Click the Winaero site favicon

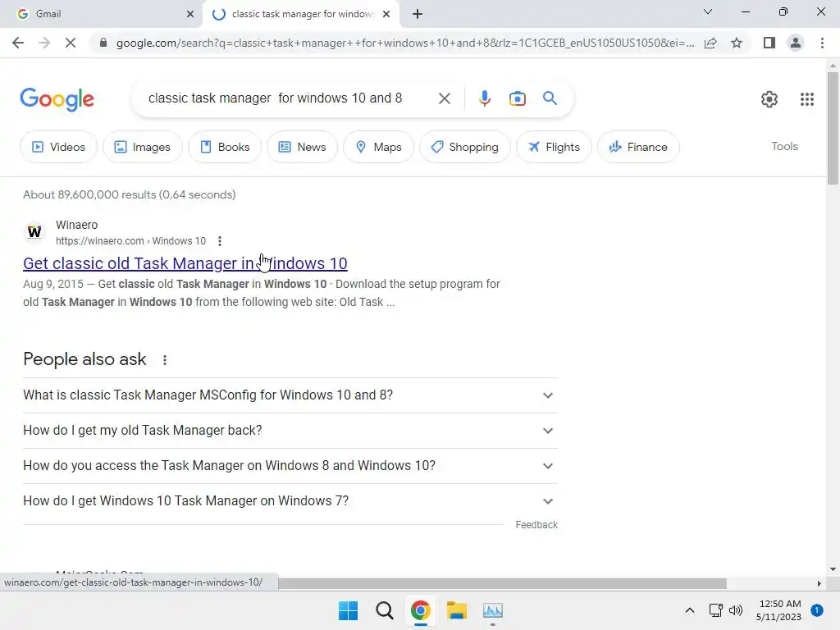pos(34,232)
